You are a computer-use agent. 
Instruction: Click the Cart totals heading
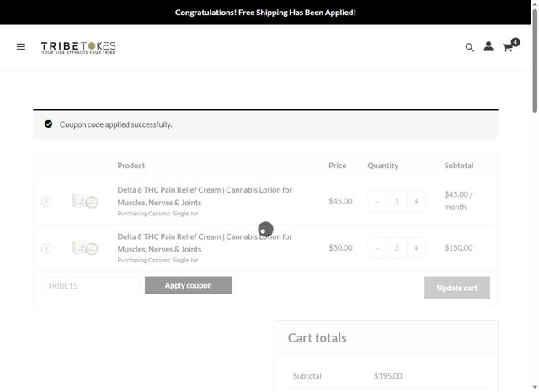pos(318,338)
